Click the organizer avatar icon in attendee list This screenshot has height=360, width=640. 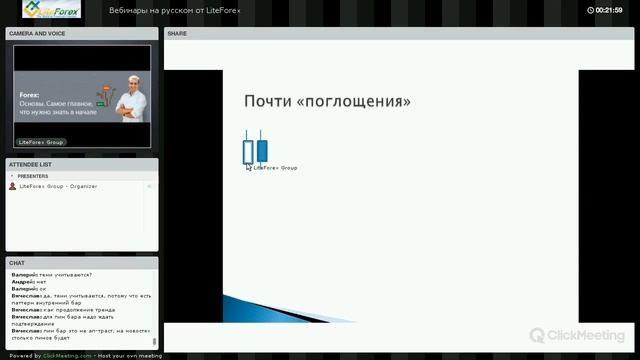13,186
